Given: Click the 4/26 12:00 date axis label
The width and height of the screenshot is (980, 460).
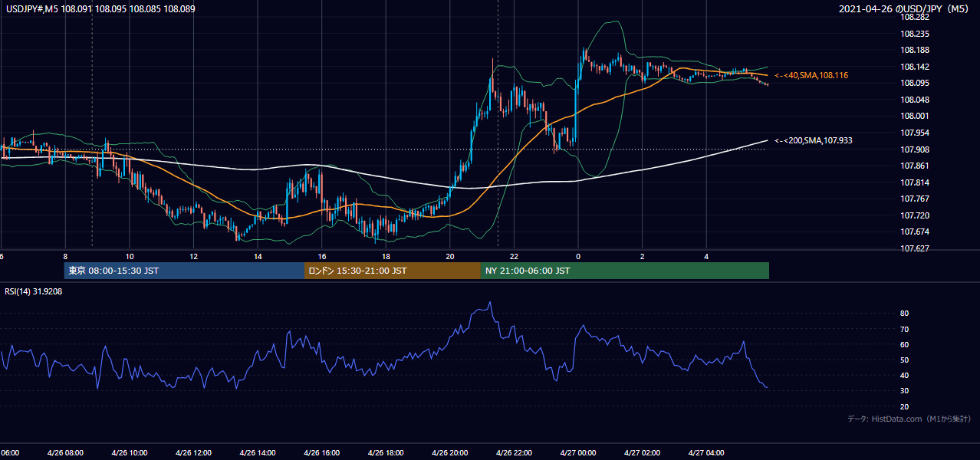Looking at the screenshot, I should [x=193, y=453].
